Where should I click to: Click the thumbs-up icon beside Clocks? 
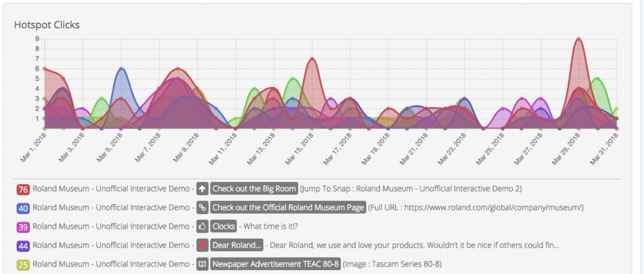click(202, 226)
